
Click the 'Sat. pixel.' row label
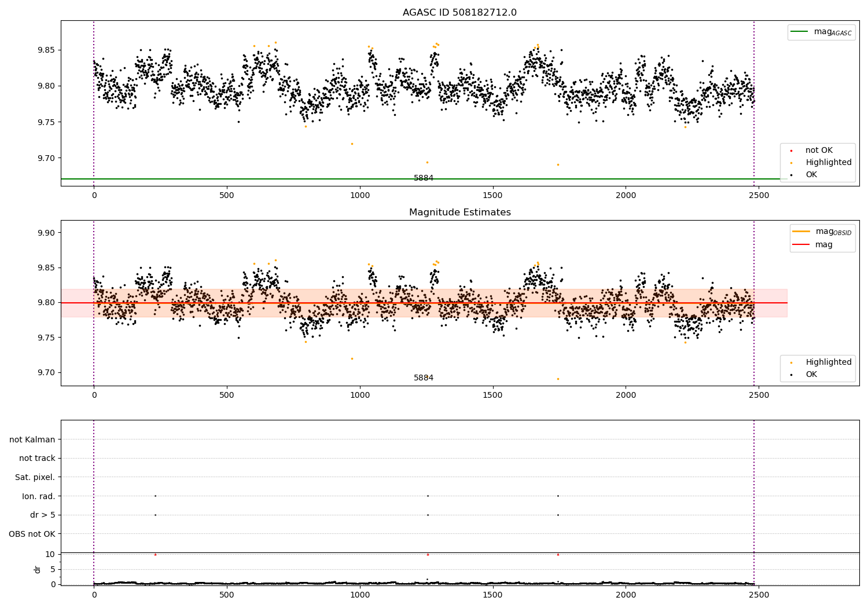click(x=35, y=478)
